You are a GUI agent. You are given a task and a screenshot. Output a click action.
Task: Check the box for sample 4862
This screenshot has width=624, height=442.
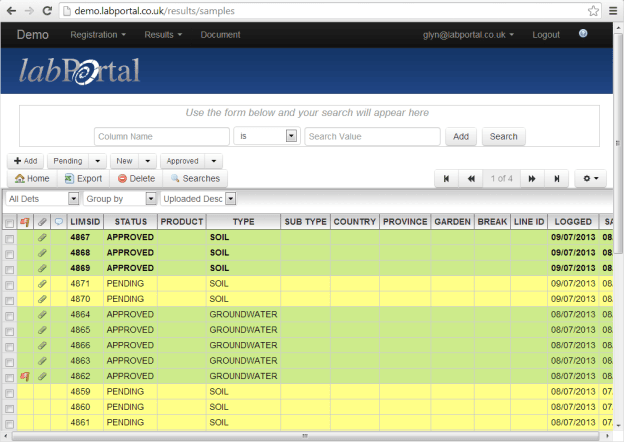pyautogui.click(x=10, y=378)
